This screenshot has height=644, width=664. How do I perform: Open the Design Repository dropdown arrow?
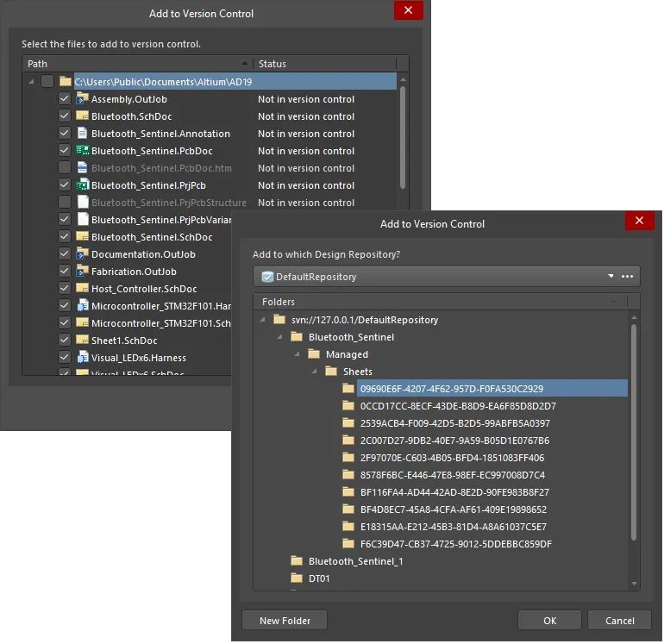pyautogui.click(x=611, y=277)
